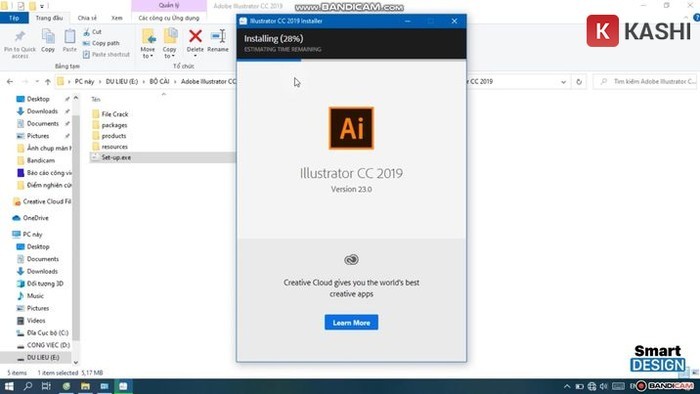Select the packages folder
Viewport: 700px width, 394px height.
(x=114, y=125)
